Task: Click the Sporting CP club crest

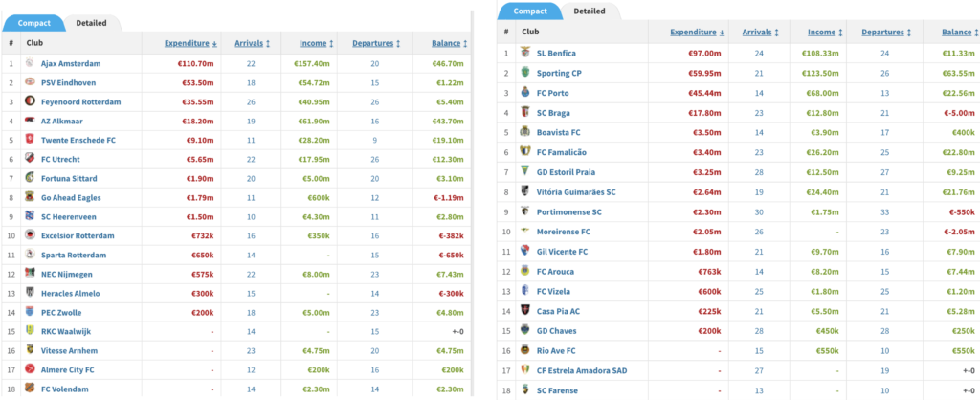Action: pos(524,73)
